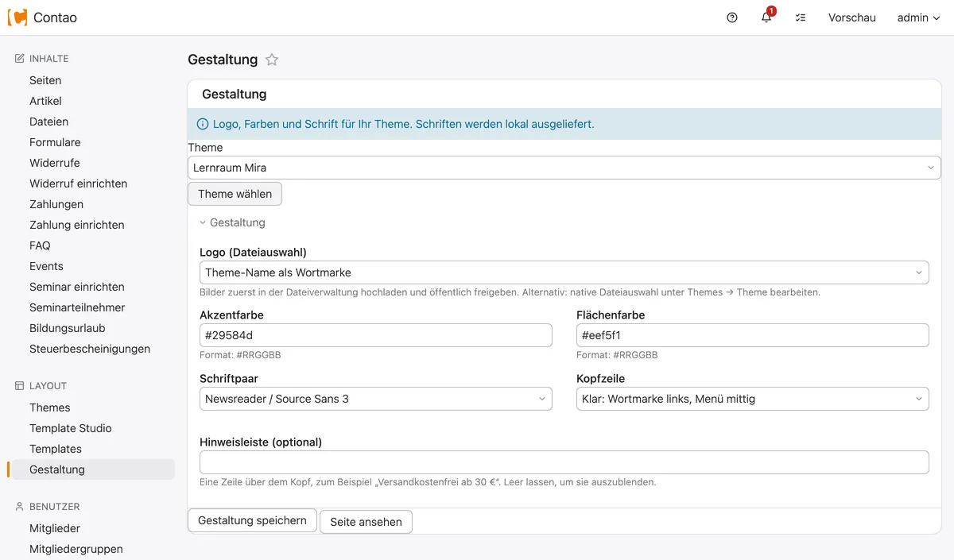Click Gestaltung speichern button
The height and width of the screenshot is (560, 954).
coord(252,521)
